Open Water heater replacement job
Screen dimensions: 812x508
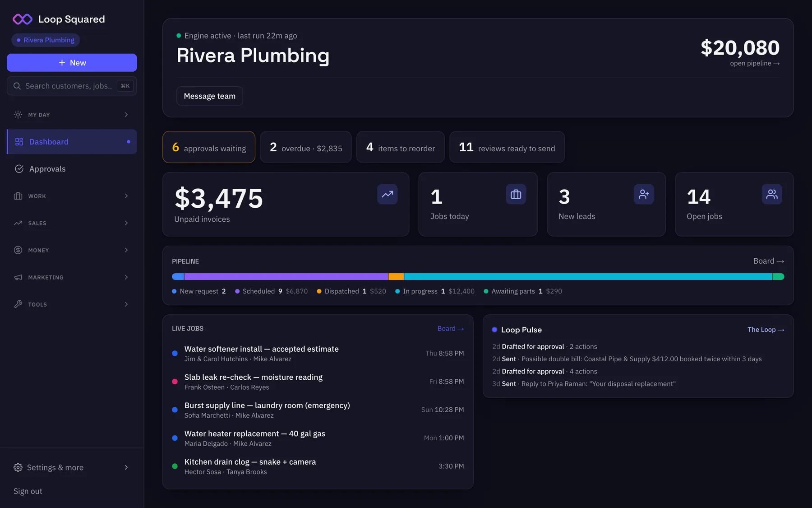point(318,438)
